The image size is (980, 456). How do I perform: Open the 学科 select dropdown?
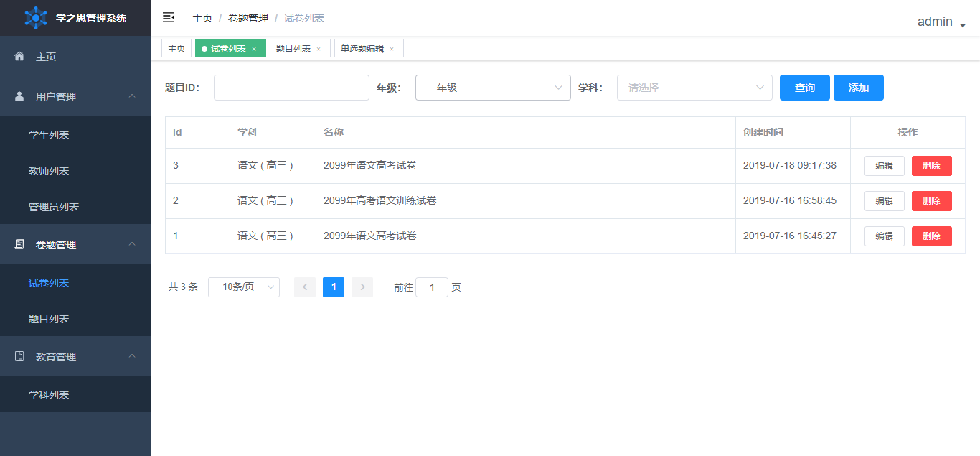point(694,88)
